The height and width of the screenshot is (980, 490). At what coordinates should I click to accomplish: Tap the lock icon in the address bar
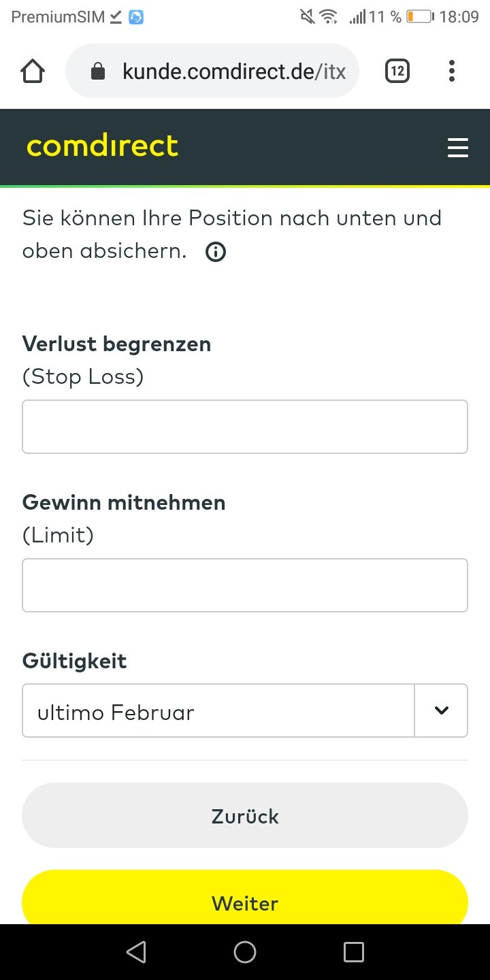tap(99, 71)
